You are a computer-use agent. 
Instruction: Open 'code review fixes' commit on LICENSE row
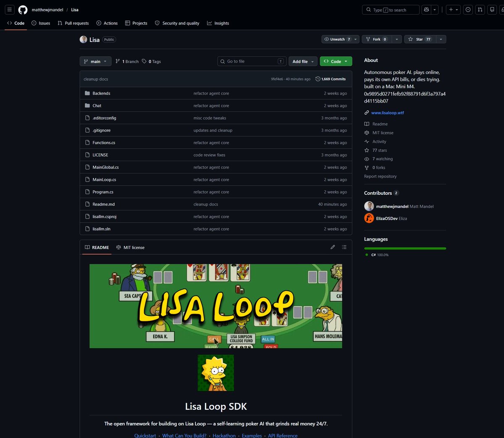[x=209, y=155]
